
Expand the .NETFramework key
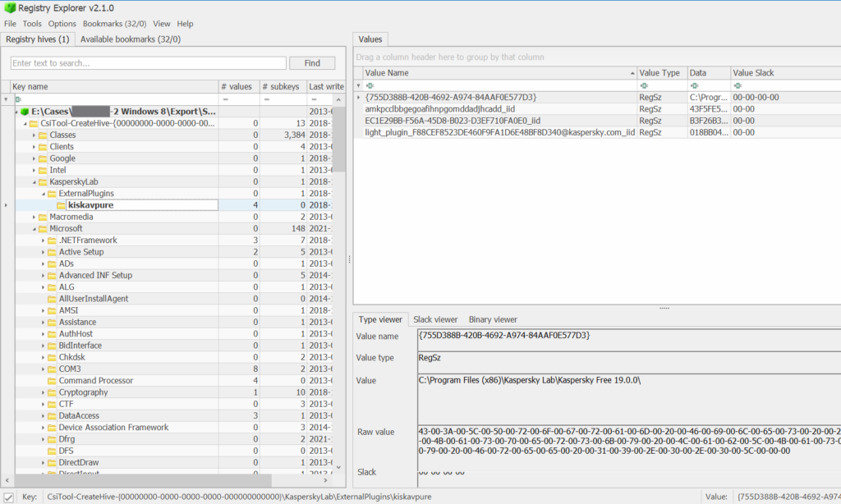tap(43, 241)
